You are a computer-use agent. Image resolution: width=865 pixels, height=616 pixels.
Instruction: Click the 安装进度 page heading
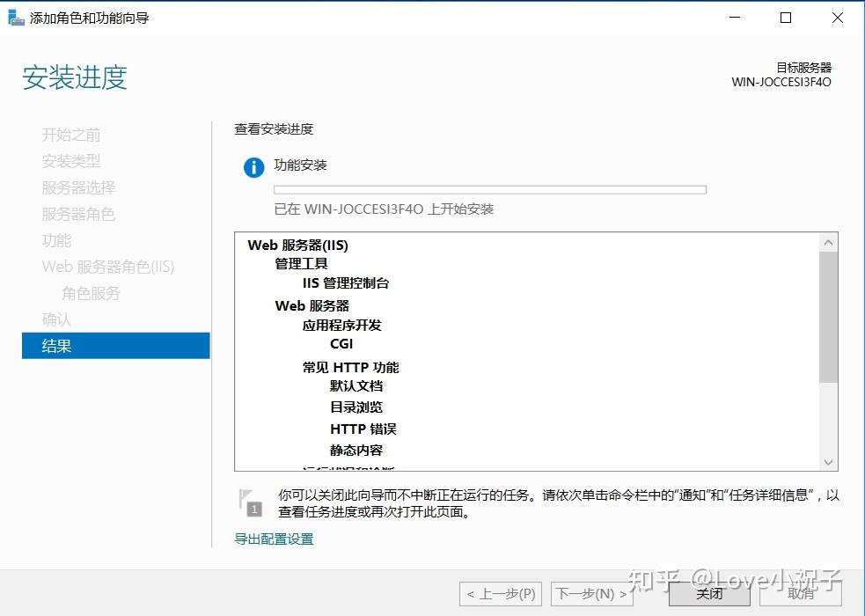click(75, 77)
